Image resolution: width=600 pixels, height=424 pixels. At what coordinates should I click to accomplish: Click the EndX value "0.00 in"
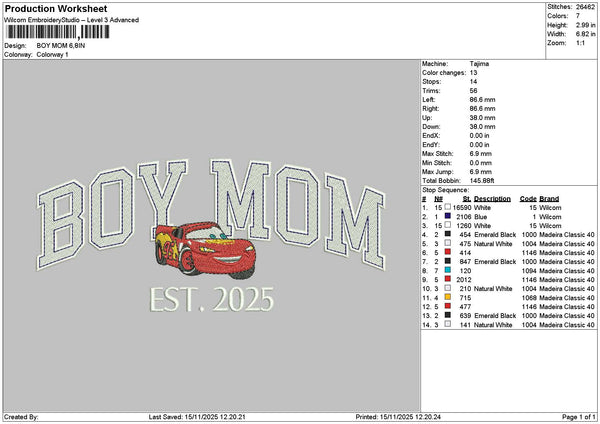(x=479, y=136)
